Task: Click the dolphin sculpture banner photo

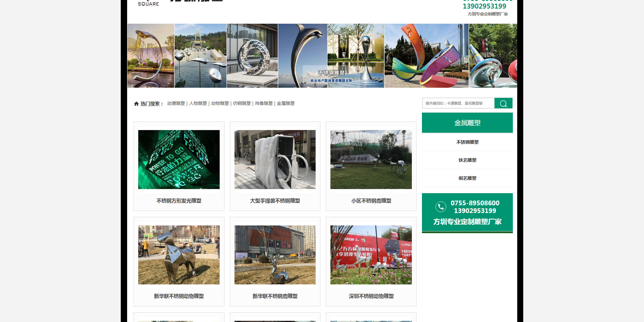Action: 303,56
